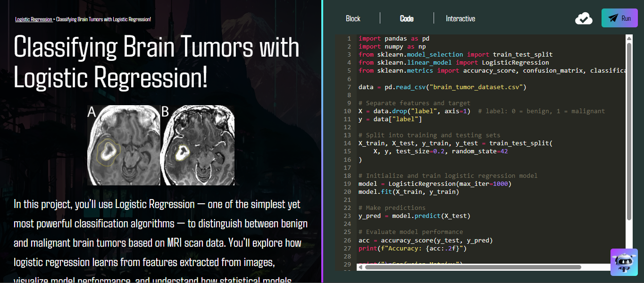
Task: Click the left arrow of horizontal scrollbar
Action: pyautogui.click(x=360, y=267)
